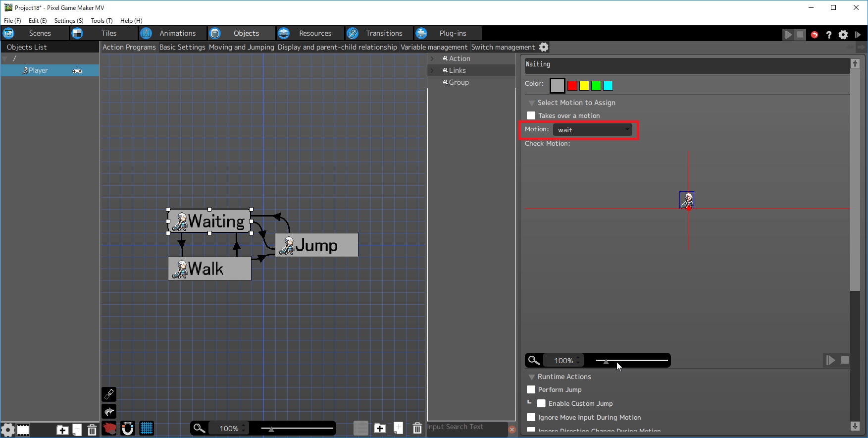Viewport: 868px width, 438px height.
Task: Collapse the root folder in Objects List
Action: 5,58
